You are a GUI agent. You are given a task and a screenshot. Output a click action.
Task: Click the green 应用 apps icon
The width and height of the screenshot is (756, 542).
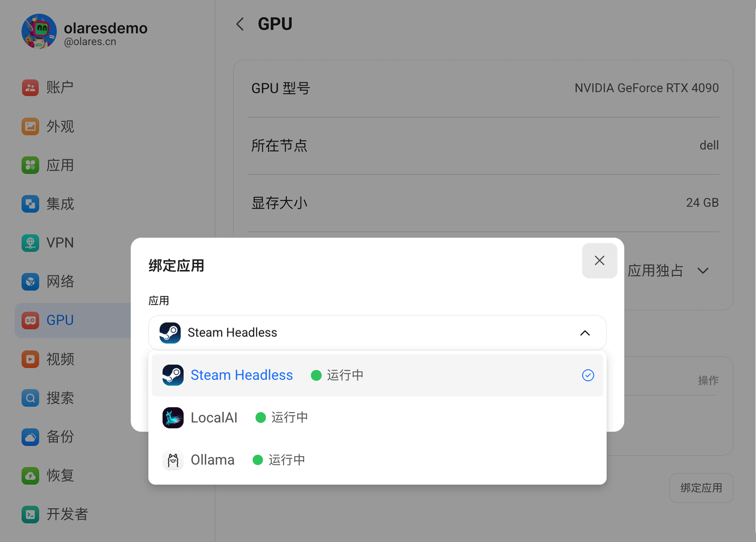tap(30, 165)
